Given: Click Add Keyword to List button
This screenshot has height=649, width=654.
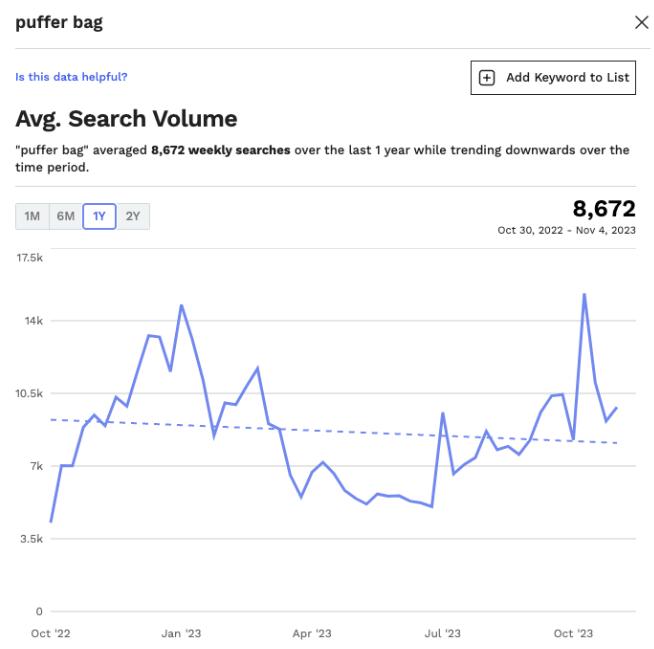Looking at the screenshot, I should coord(553,78).
